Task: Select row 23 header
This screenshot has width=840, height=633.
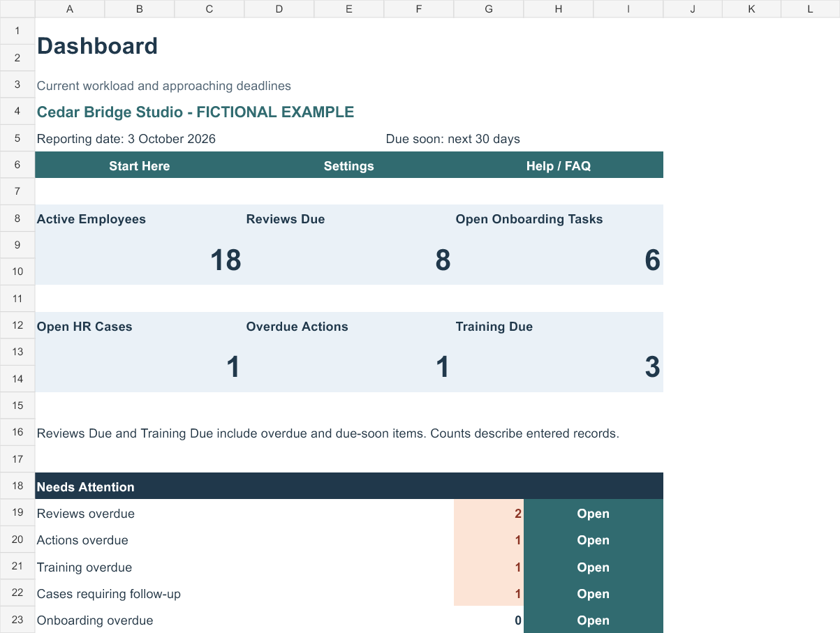Action: tap(17, 620)
